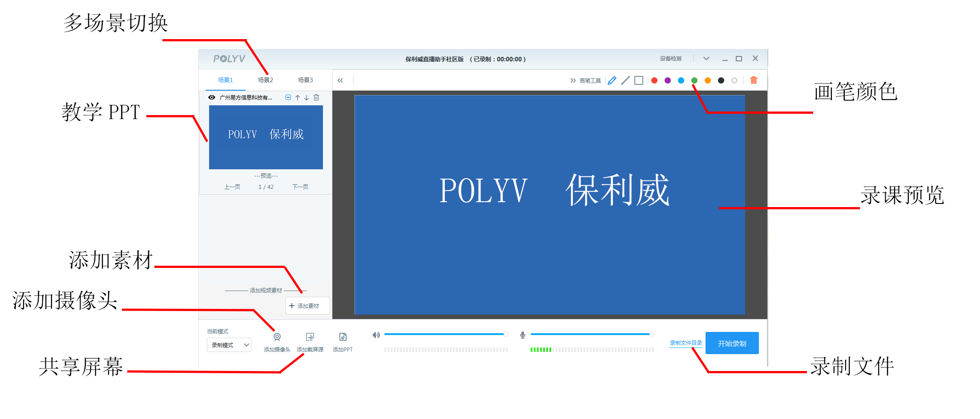
Task: Click the 添加截屏源 screen capture icon
Action: (x=310, y=337)
